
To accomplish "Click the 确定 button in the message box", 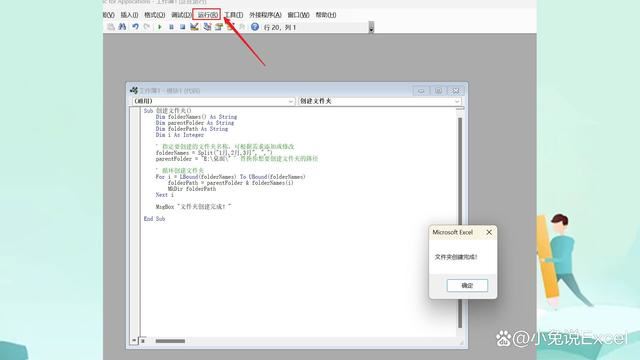I will [467, 285].
